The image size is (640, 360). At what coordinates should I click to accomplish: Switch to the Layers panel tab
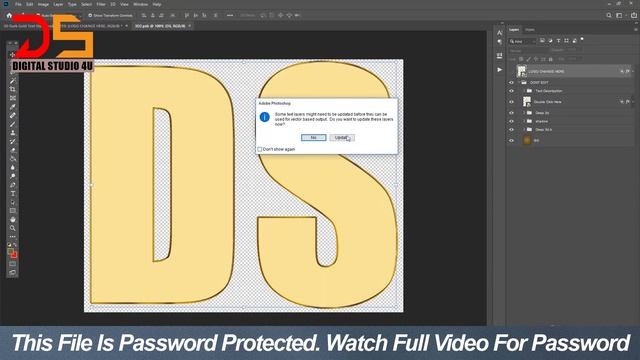point(514,30)
